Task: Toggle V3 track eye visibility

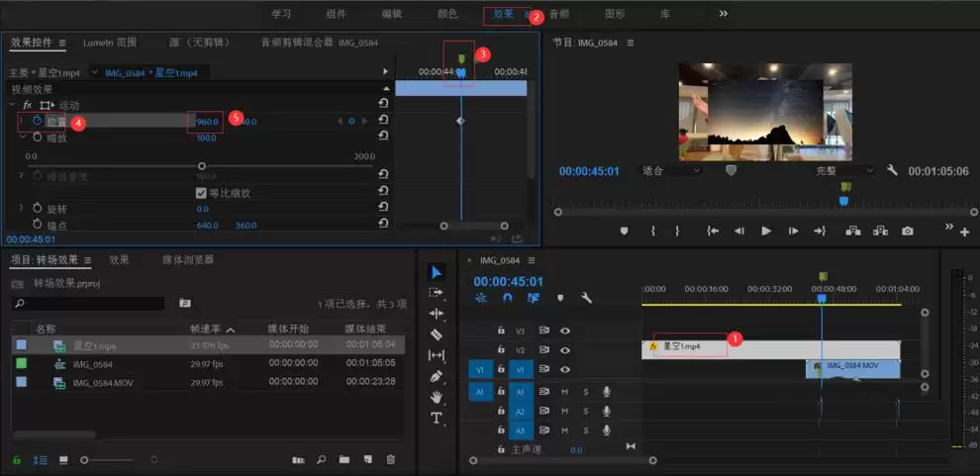Action: (x=565, y=331)
